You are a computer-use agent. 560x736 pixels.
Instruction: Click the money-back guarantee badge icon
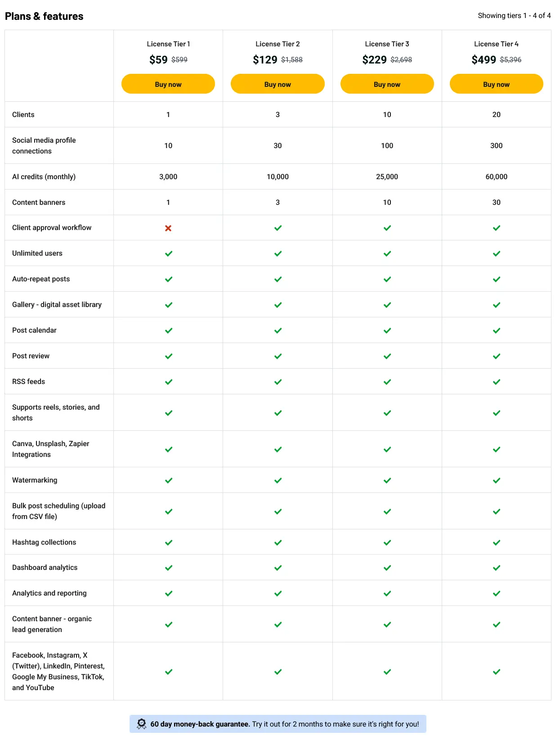click(141, 724)
